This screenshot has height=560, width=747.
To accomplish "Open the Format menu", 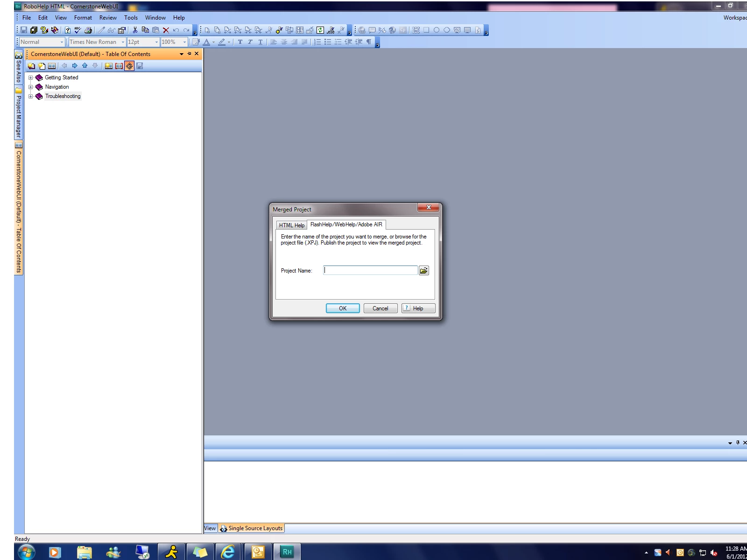I will click(83, 18).
